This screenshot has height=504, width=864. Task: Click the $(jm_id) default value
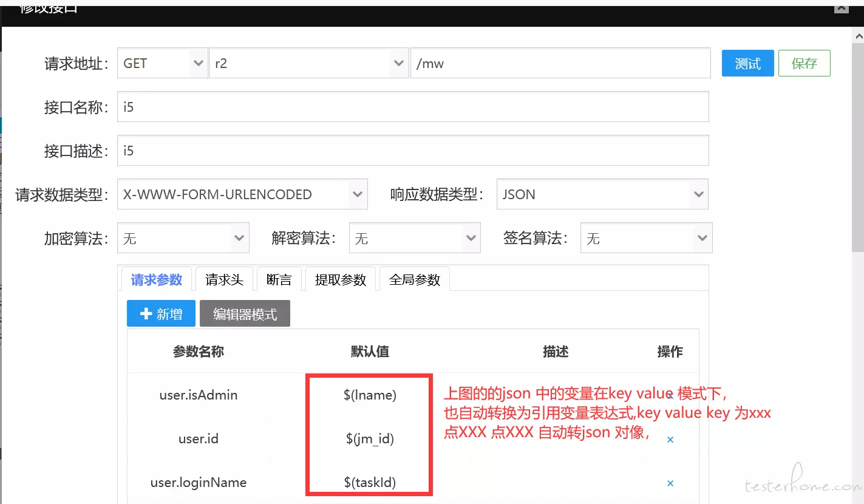pos(370,438)
